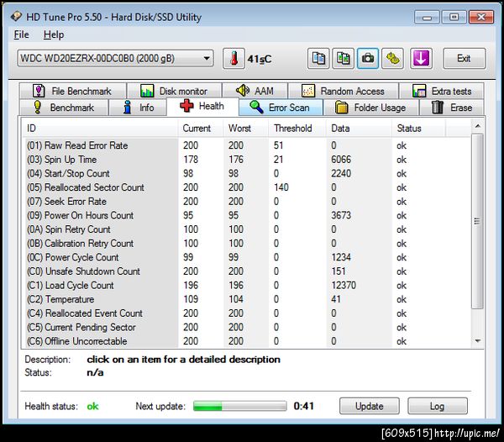
Task: Click the HD Tune app icon in title bar
Action: [x=16, y=17]
